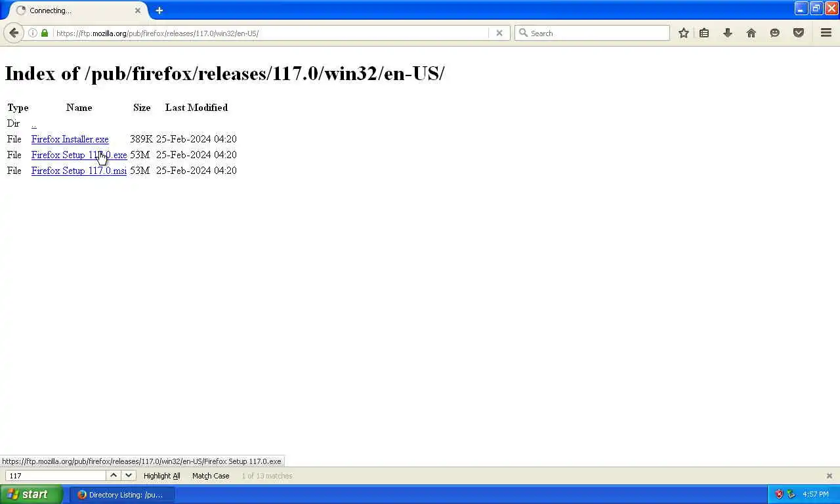Image resolution: width=840 pixels, height=504 pixels.
Task: Click the Last Modified column header
Action: coord(196,108)
